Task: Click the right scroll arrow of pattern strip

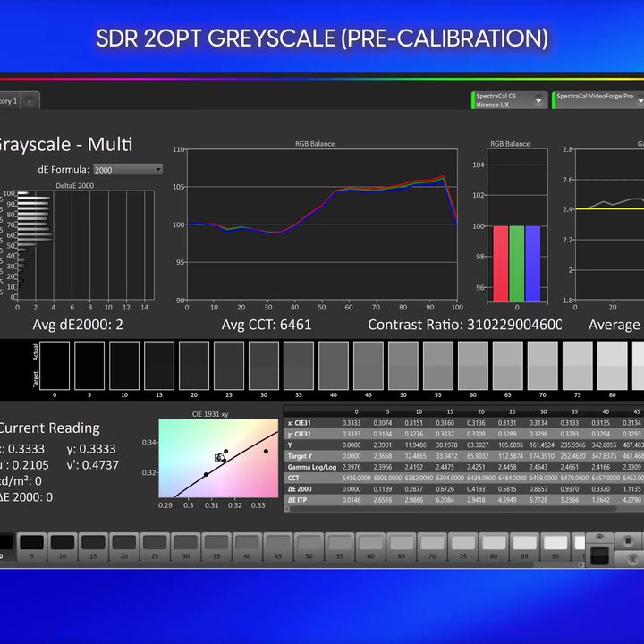Action: pyautogui.click(x=581, y=564)
